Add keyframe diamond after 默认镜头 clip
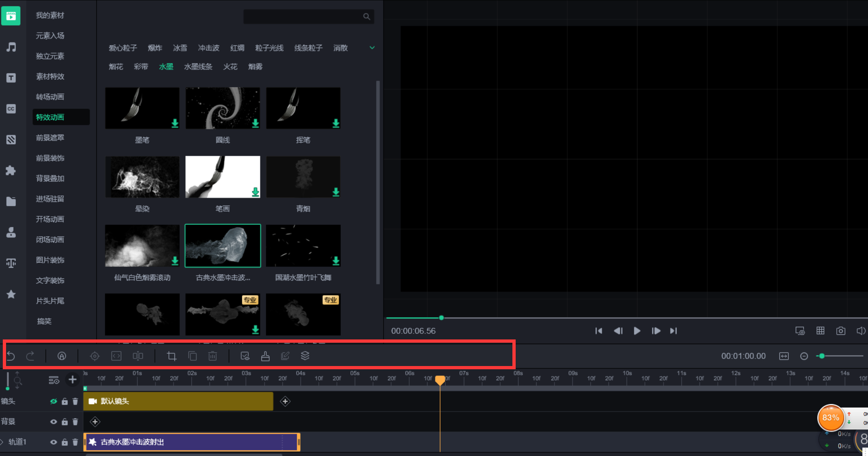 pos(285,401)
